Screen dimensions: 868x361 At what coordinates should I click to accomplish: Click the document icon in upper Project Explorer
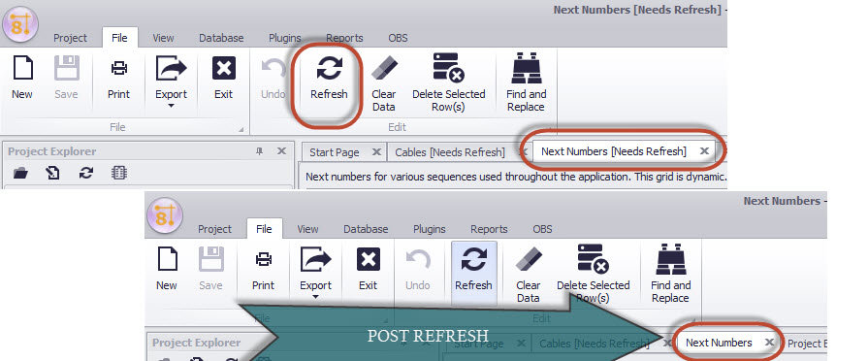coord(52,174)
